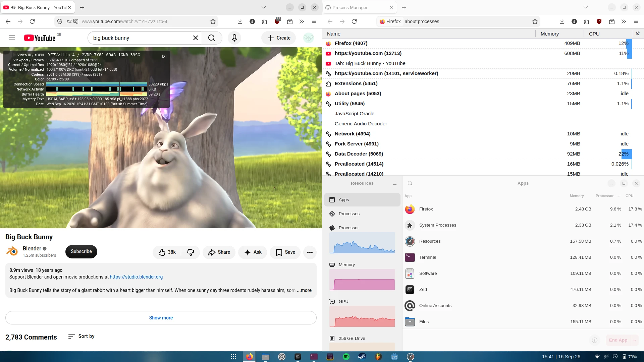Viewport: 644px width, 362px height.
Task: Open Downloads in the Process Manager window
Action: [562, 21]
